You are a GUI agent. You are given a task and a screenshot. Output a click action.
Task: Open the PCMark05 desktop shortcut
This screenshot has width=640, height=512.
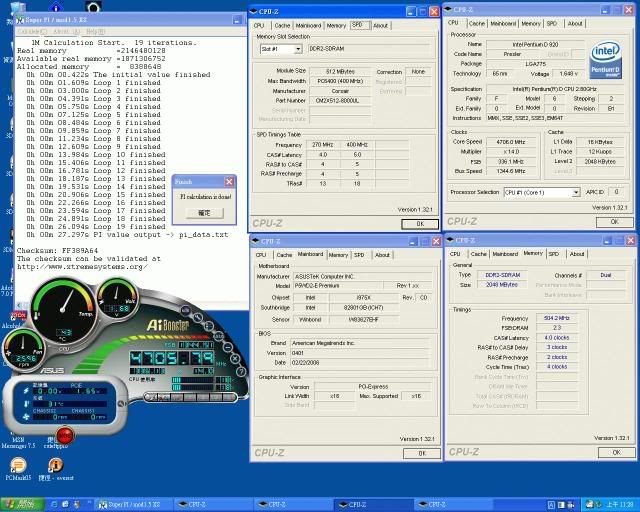click(x=19, y=465)
